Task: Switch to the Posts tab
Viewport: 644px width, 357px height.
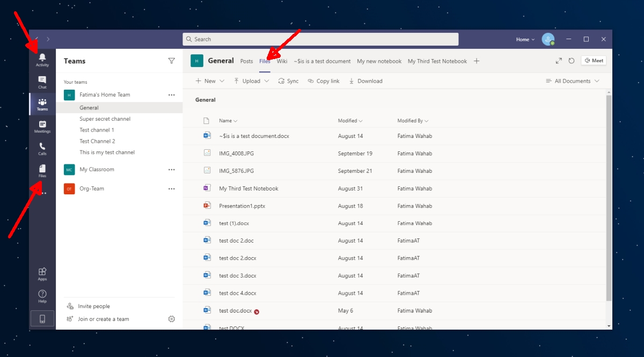Action: 246,61
